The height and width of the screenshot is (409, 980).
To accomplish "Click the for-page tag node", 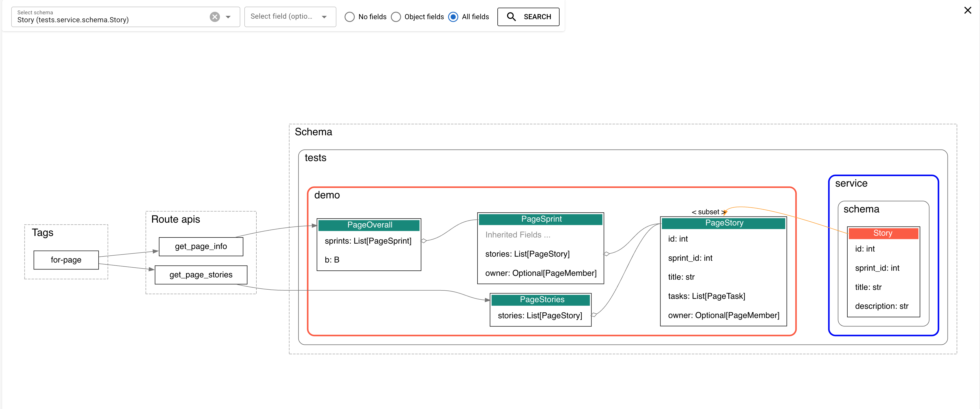I will pyautogui.click(x=66, y=260).
